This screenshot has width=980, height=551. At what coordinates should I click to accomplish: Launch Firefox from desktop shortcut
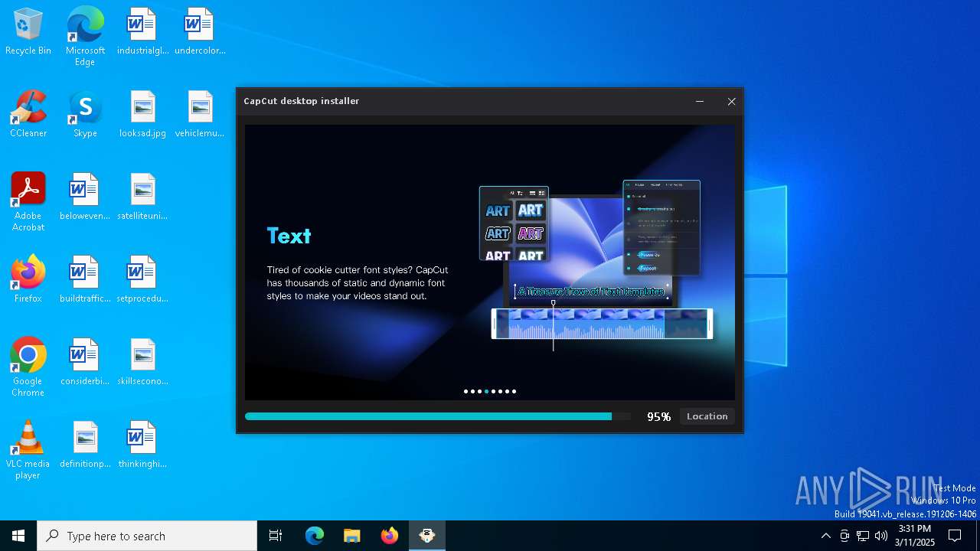28,280
